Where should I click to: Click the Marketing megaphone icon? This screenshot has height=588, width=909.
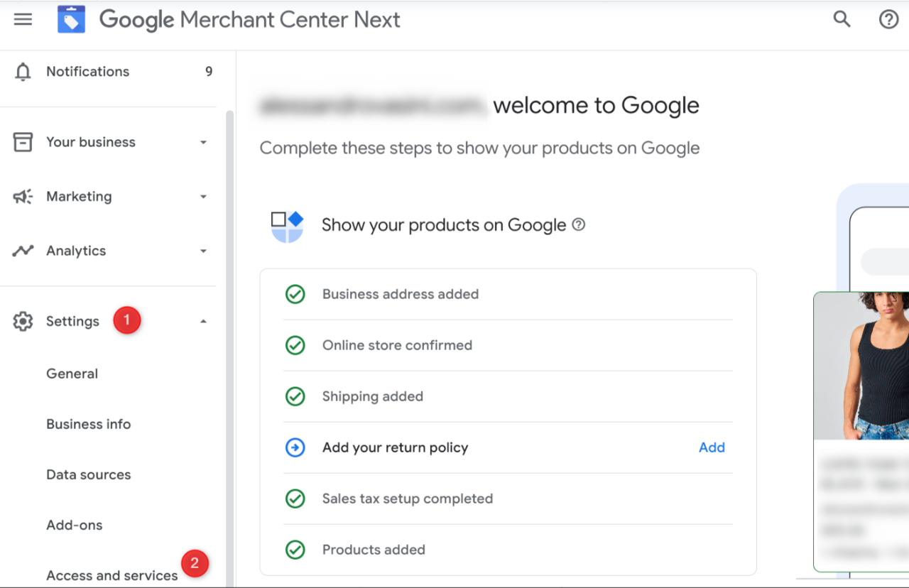(x=23, y=197)
